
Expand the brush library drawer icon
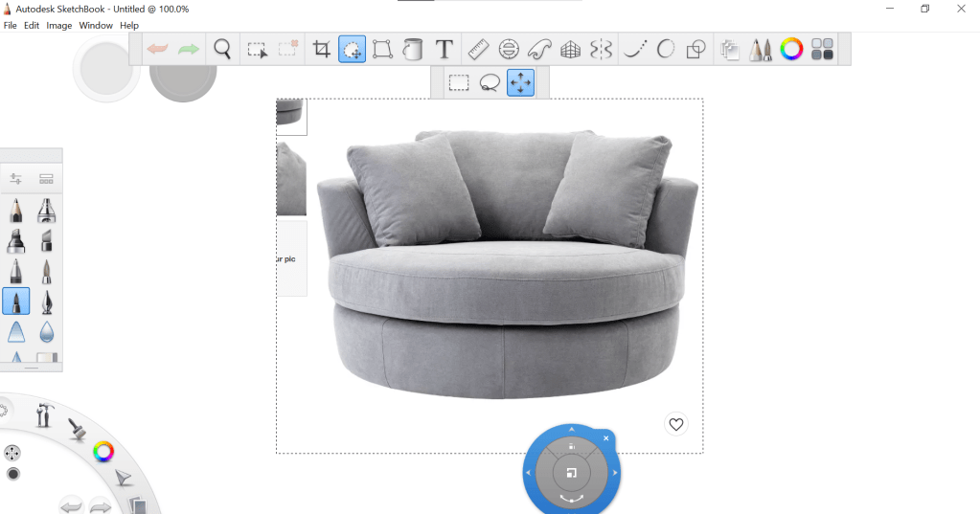[46, 179]
